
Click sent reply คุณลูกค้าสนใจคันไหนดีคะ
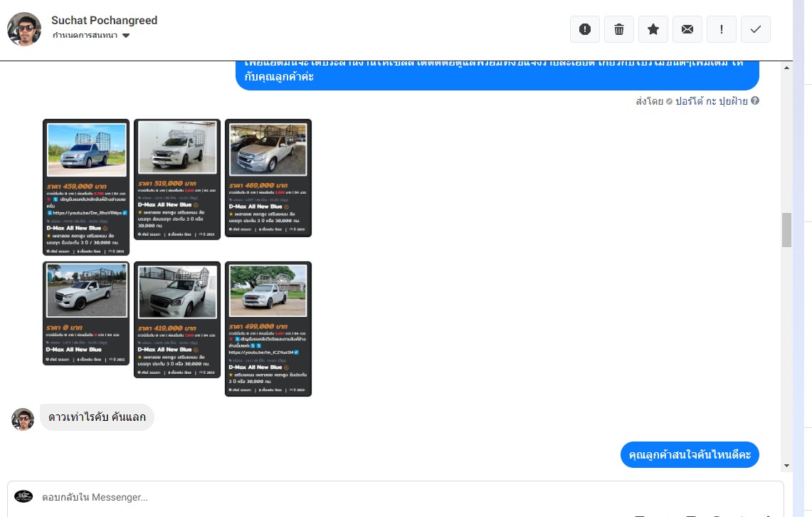pos(690,455)
